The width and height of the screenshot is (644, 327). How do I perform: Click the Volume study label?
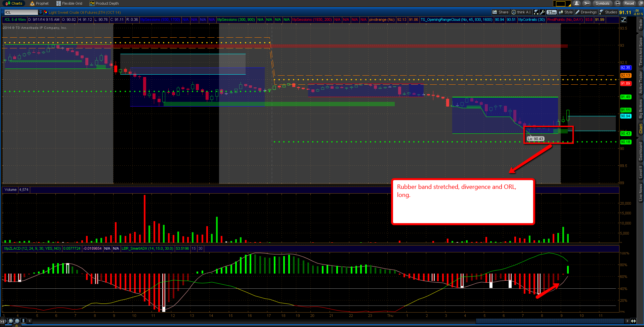[10, 190]
